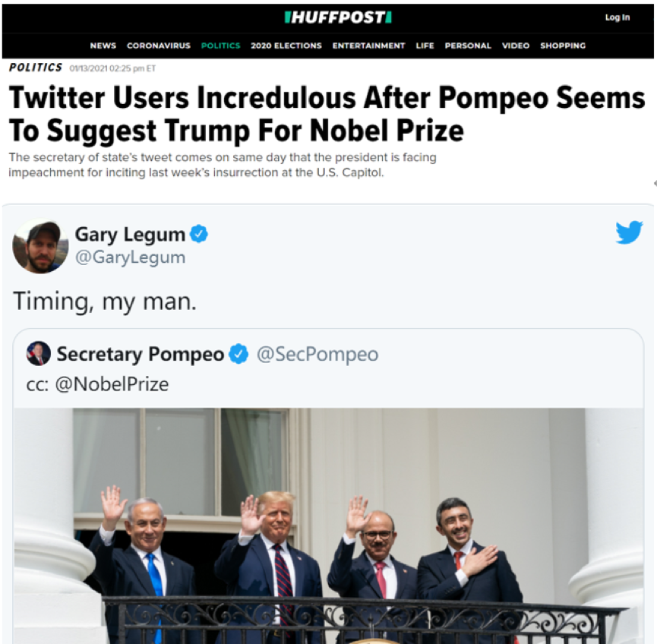Click Secretary Pompeo's verified badge

tap(238, 354)
